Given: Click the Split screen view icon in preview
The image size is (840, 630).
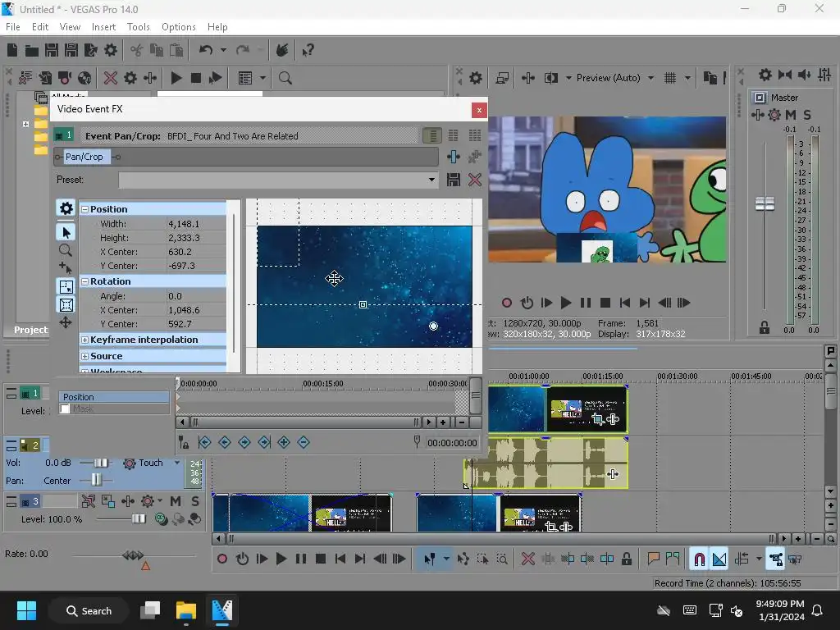Looking at the screenshot, I should [551, 78].
